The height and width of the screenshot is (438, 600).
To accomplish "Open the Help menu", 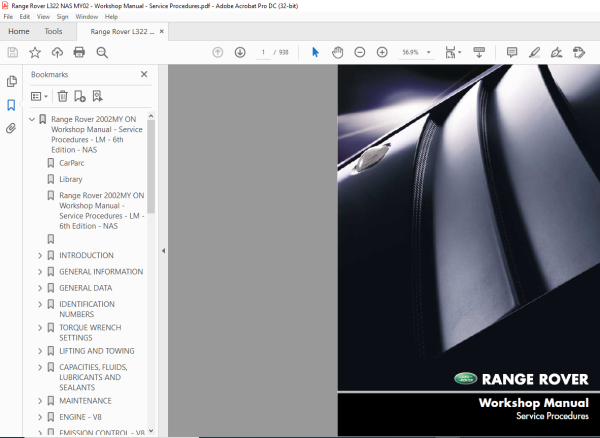I will [x=111, y=17].
